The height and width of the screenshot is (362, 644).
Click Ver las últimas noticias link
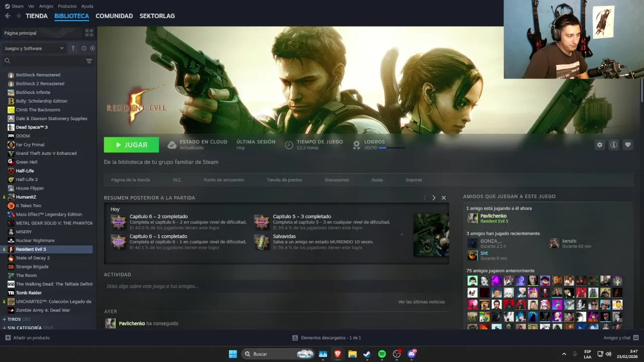click(x=422, y=302)
